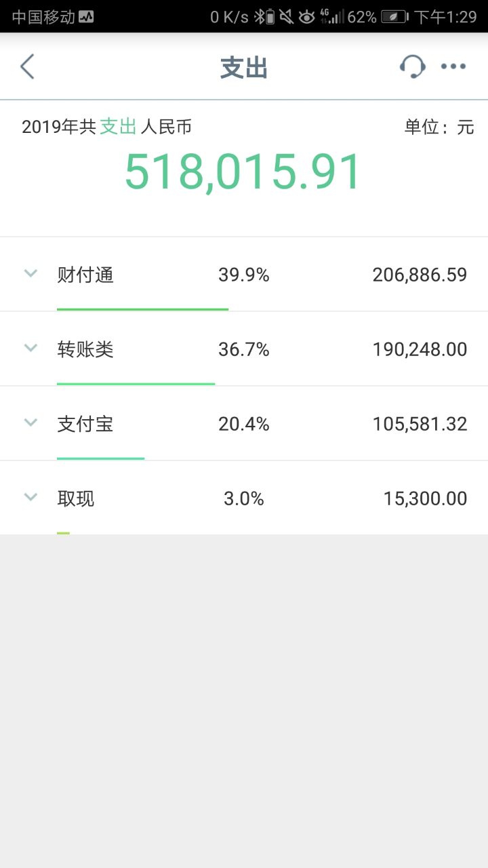Tap the 取现 amount 15,300.00

pos(425,498)
